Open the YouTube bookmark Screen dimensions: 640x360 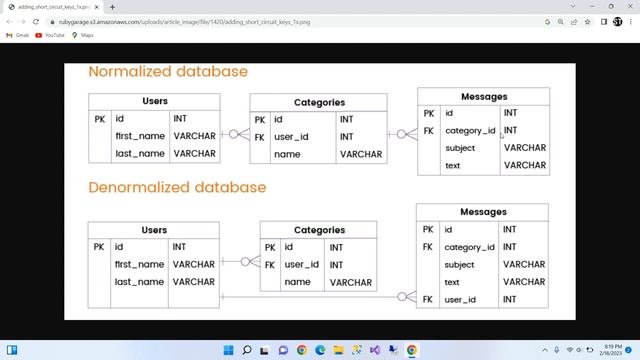[50, 35]
